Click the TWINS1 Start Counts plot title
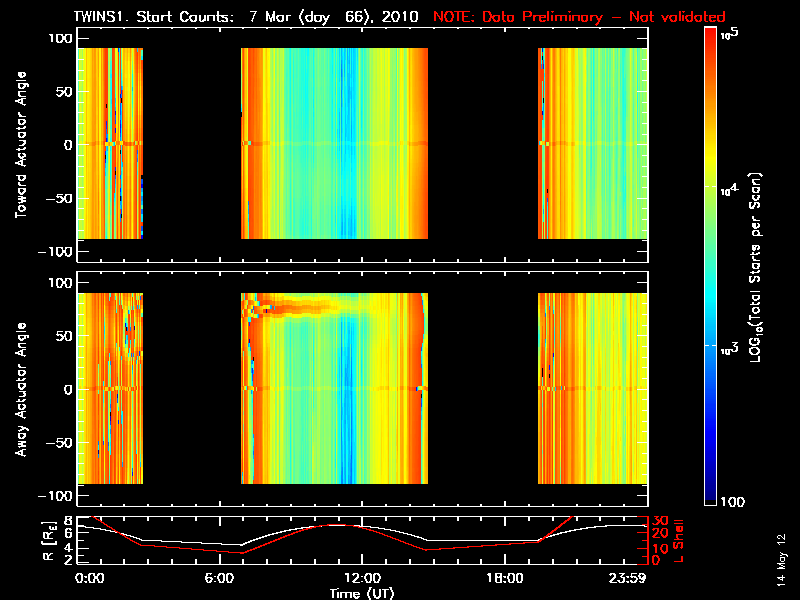The image size is (800, 600). coord(249,16)
